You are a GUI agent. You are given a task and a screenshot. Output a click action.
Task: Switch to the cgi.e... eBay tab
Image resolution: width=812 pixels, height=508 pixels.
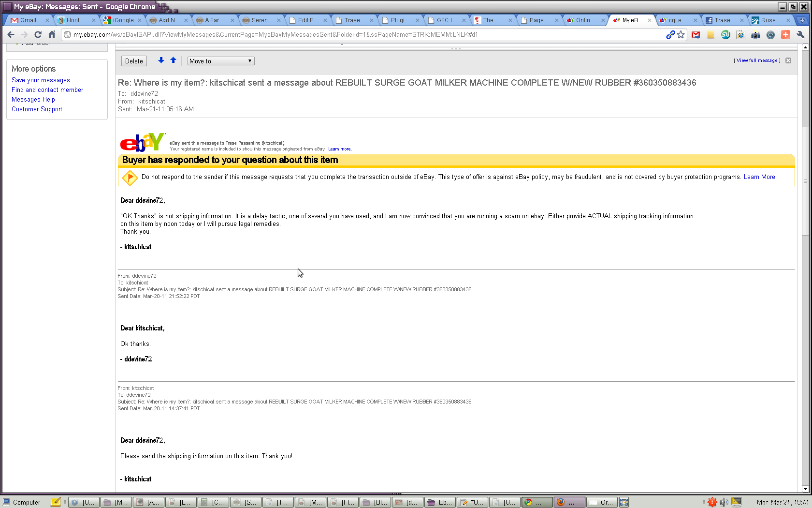679,20
